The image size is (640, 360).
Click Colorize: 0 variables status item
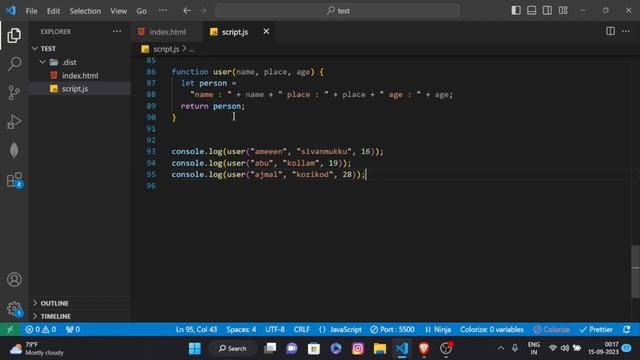(x=492, y=329)
